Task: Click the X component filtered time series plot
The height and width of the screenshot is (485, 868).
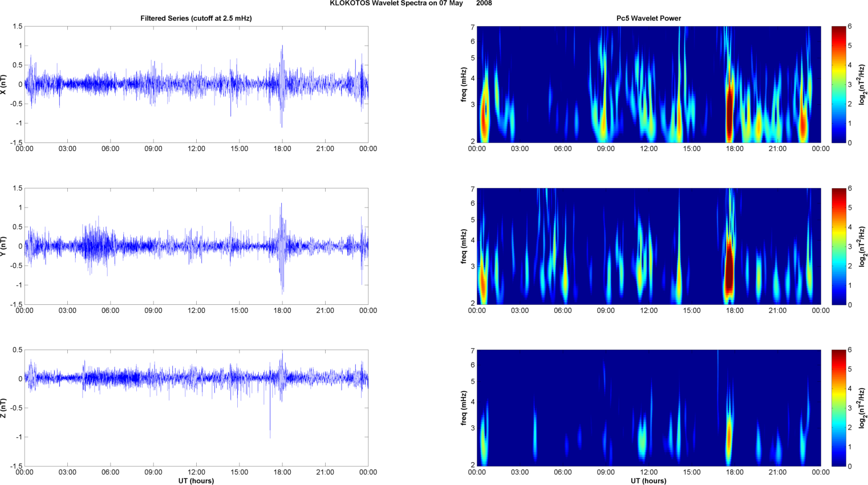Action: [x=196, y=84]
